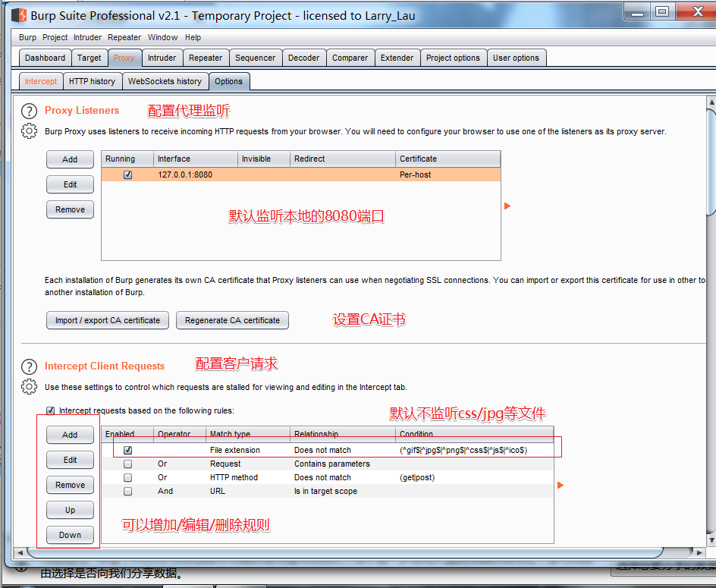Move intercept rule Up
Viewport: 716px width, 588px height.
(70, 511)
